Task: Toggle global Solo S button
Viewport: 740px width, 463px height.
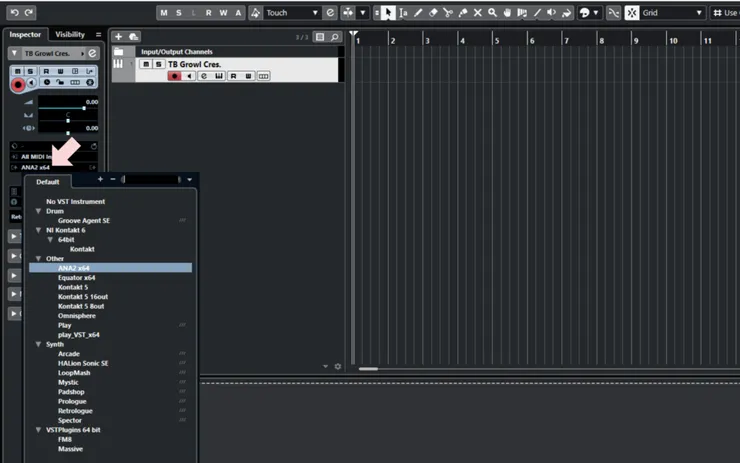Action: (179, 13)
